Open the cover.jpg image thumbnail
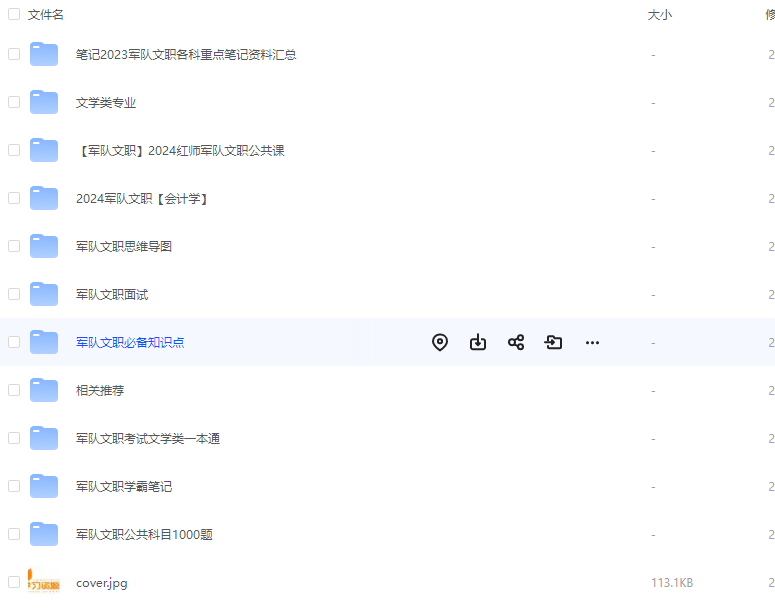The image size is (775, 610). [x=43, y=581]
